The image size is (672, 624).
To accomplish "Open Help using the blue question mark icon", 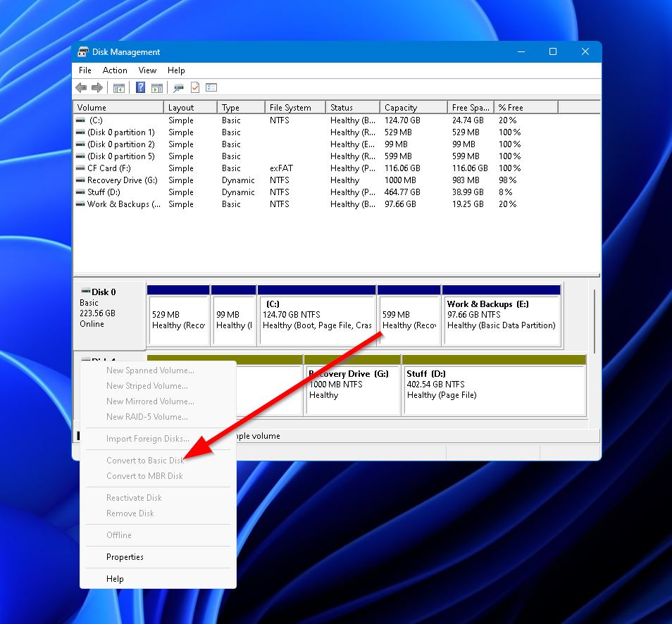I will [140, 87].
